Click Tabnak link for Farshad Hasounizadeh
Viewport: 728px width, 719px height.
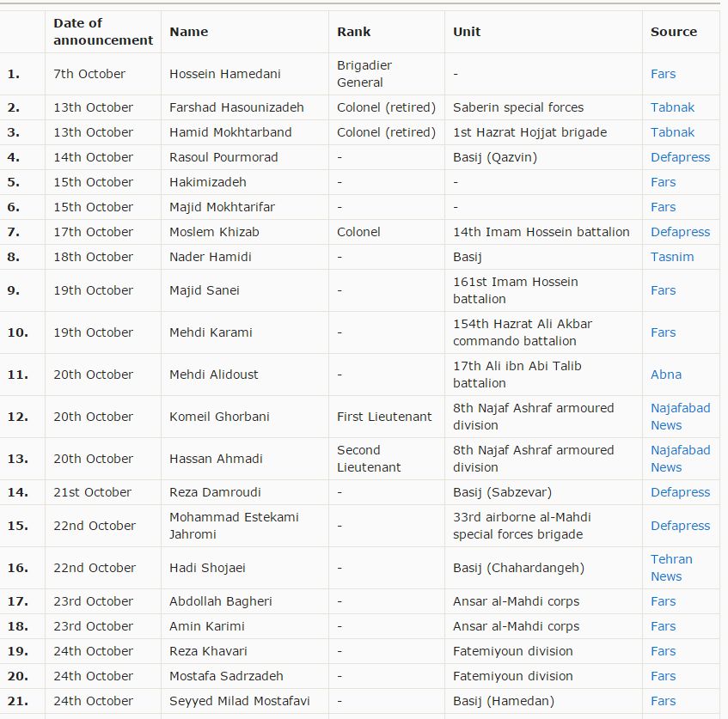point(672,107)
